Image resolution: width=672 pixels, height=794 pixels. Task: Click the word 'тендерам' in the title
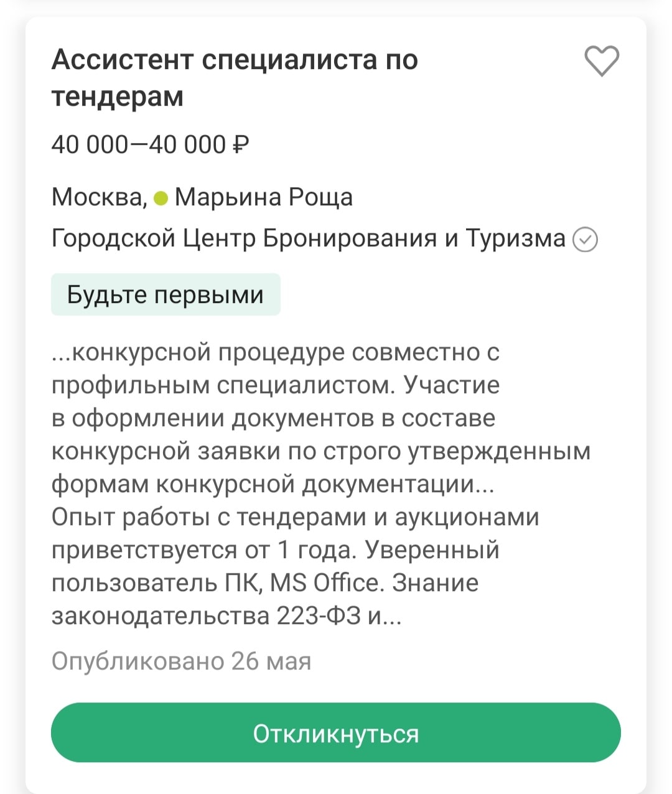click(117, 96)
